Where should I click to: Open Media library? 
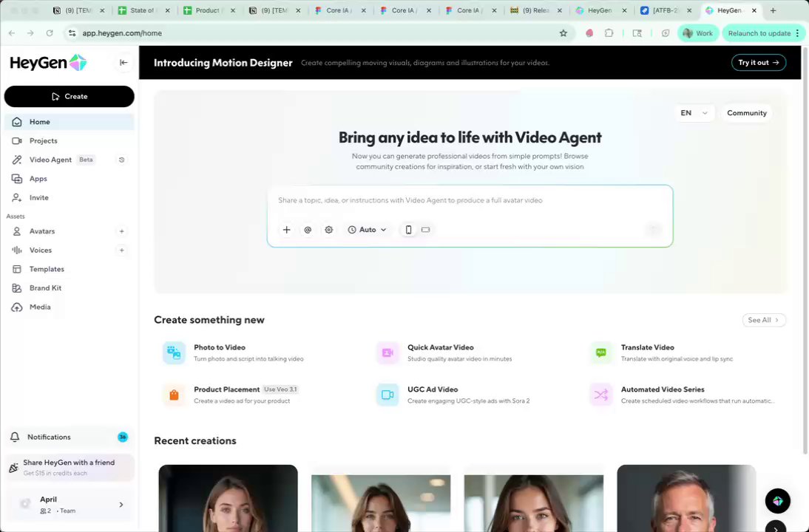(69, 307)
